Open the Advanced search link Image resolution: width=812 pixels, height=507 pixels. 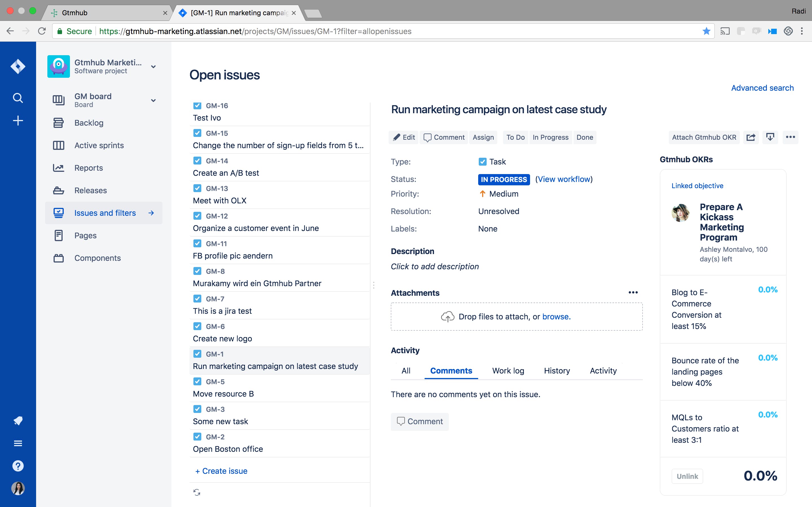tap(762, 88)
